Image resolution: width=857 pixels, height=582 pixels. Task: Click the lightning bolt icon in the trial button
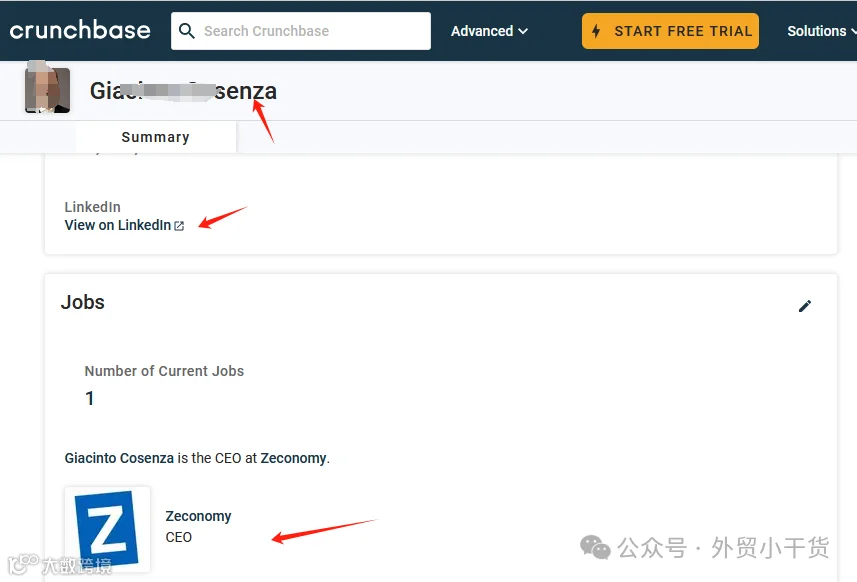(596, 31)
